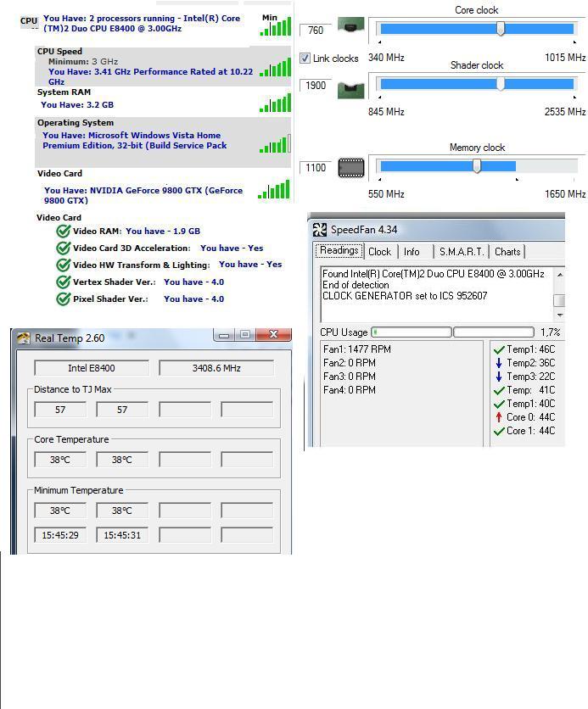Click the 'Fan1: 1477 RPM' reading
This screenshot has width=588, height=709.
pyautogui.click(x=357, y=349)
